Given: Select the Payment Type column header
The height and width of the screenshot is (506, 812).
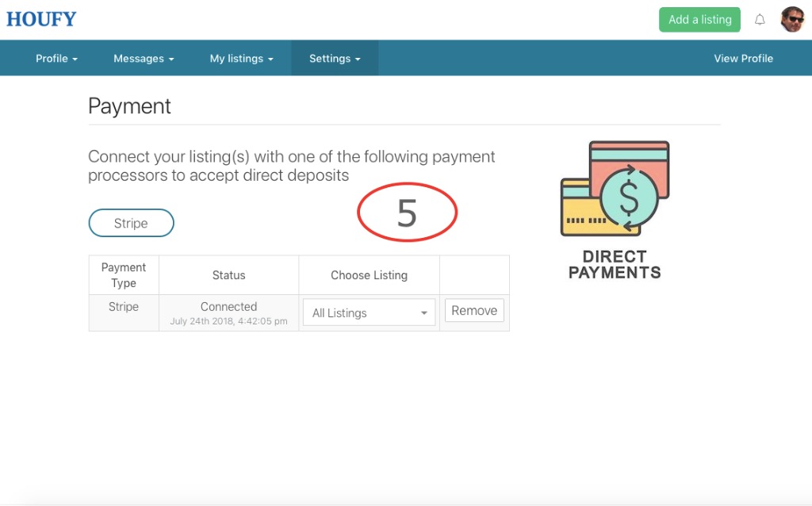Looking at the screenshot, I should tap(123, 274).
